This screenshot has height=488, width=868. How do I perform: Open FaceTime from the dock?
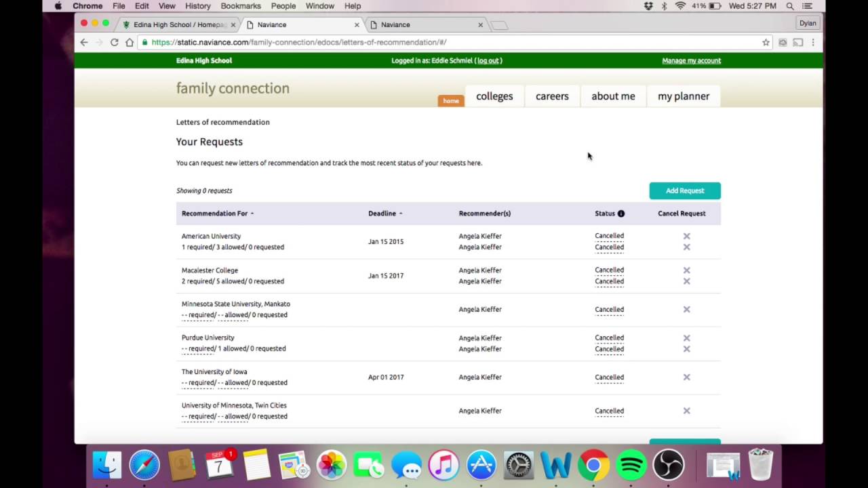click(369, 465)
